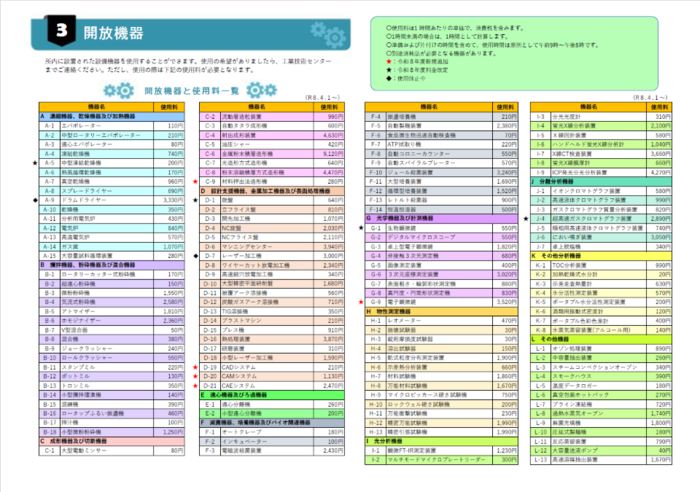Click the page heading "開放機器"

[113, 33]
